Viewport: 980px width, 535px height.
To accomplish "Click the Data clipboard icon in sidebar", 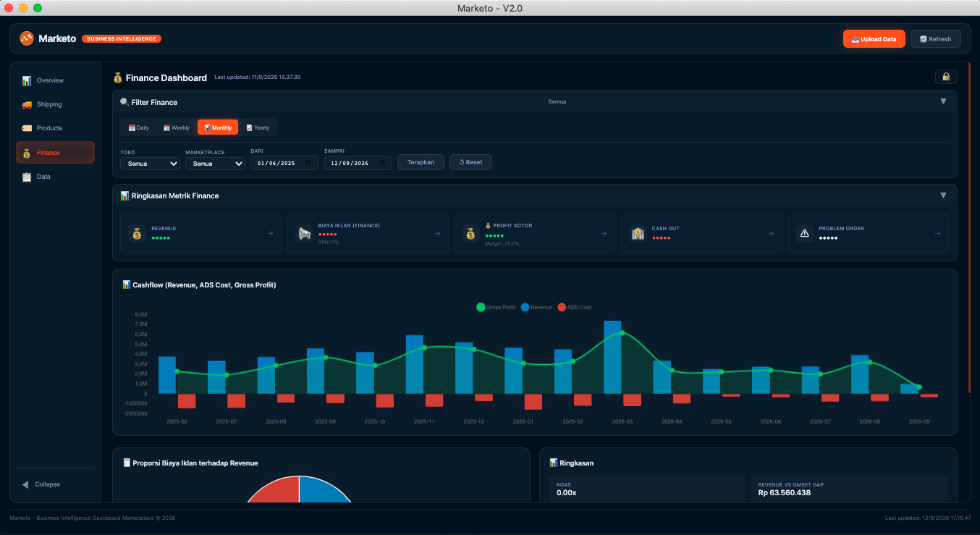I will [x=27, y=177].
